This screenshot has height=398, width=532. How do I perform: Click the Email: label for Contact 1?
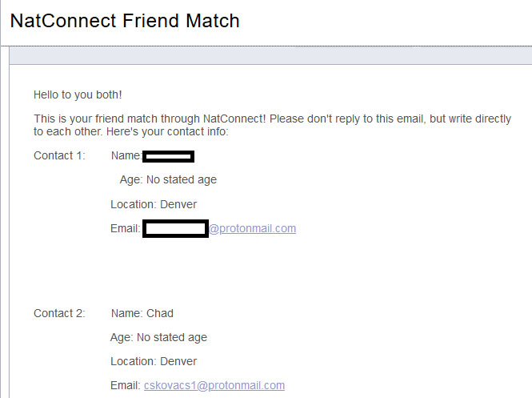pos(126,228)
